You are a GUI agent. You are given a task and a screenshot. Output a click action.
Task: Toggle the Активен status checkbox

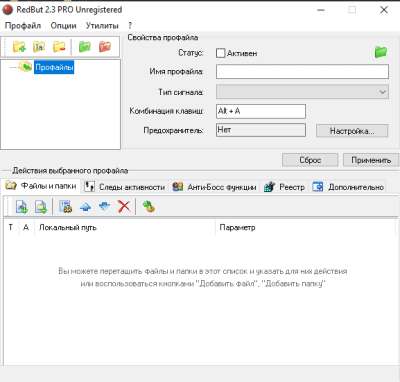[x=220, y=53]
